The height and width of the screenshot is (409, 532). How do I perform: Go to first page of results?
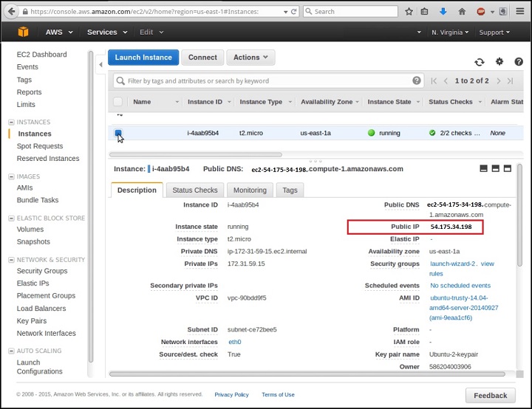434,80
